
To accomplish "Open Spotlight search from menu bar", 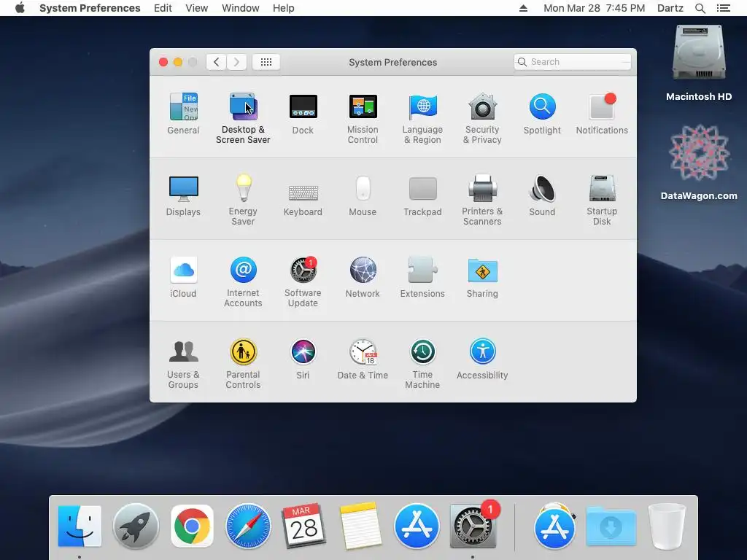I will coord(700,8).
